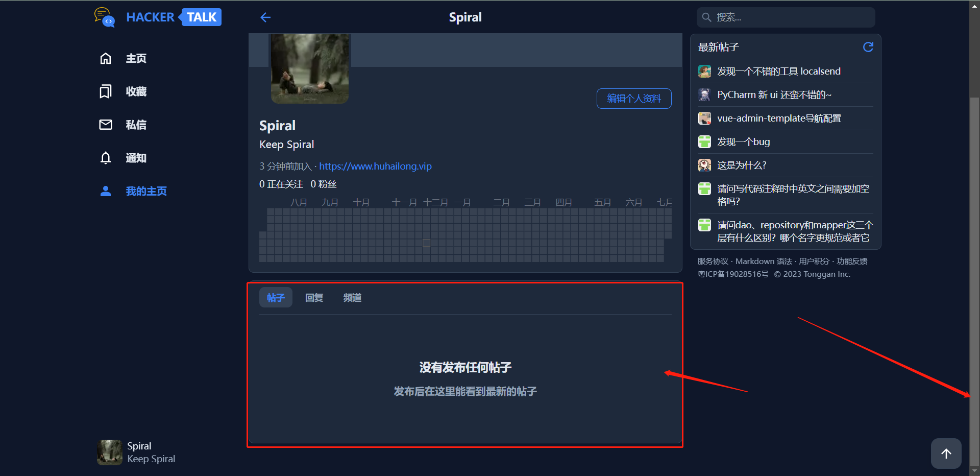Open the bookmarks (收藏) icon

click(x=106, y=91)
